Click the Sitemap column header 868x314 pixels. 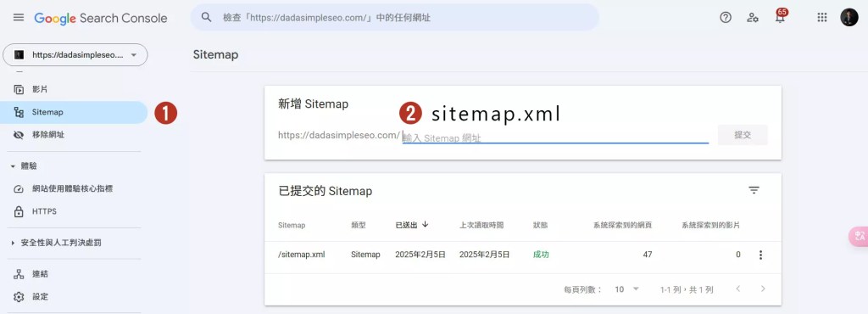point(292,226)
